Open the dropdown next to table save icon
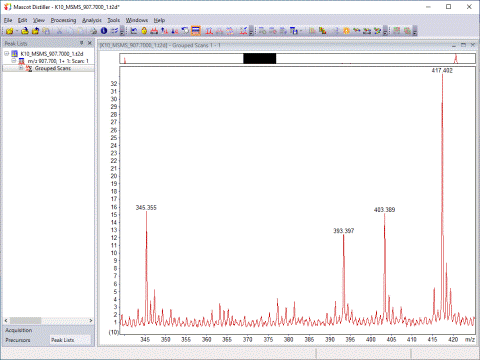Screen dimensions: 480x360 pyautogui.click(x=301, y=31)
